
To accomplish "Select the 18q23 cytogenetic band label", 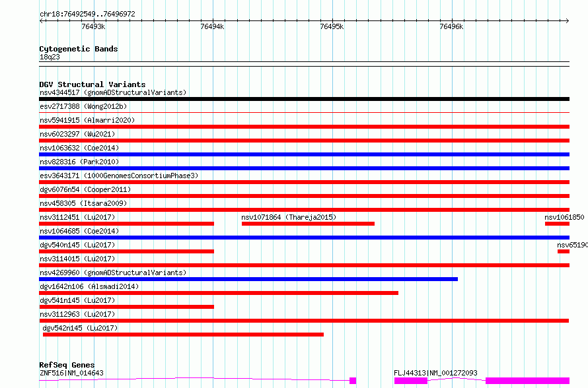I will coord(50,57).
